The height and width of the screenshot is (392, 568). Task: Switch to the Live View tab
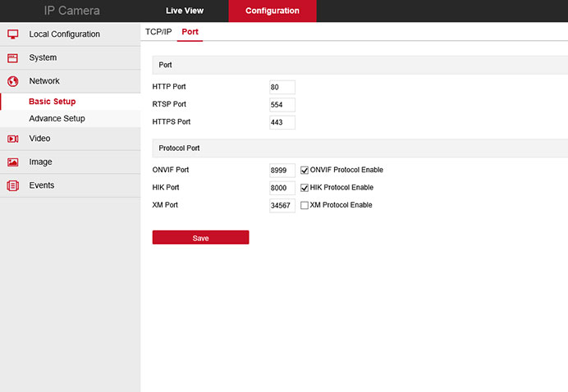pos(185,11)
